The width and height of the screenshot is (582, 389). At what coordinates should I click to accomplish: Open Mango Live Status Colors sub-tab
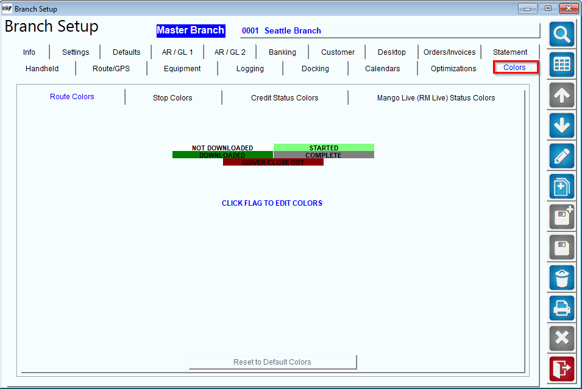(436, 98)
